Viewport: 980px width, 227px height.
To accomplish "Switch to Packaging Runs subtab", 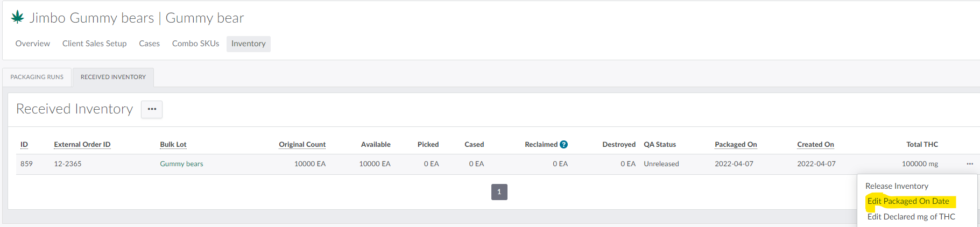I will pyautogui.click(x=37, y=77).
